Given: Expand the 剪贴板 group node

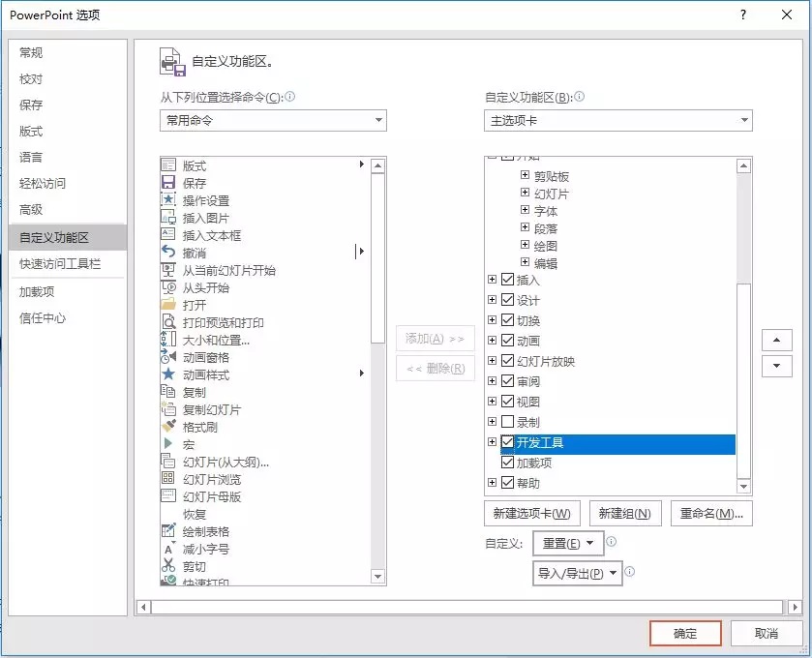Looking at the screenshot, I should [x=525, y=175].
